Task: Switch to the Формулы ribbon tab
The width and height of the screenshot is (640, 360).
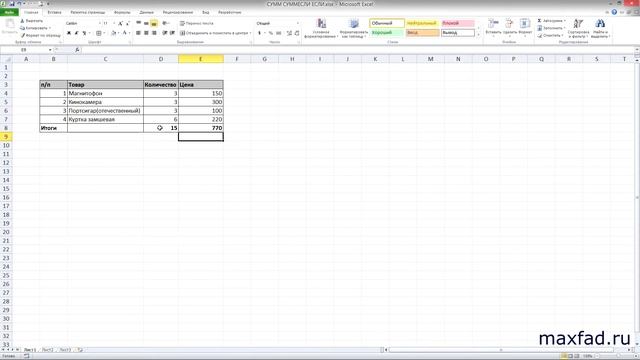Action: 122,12
